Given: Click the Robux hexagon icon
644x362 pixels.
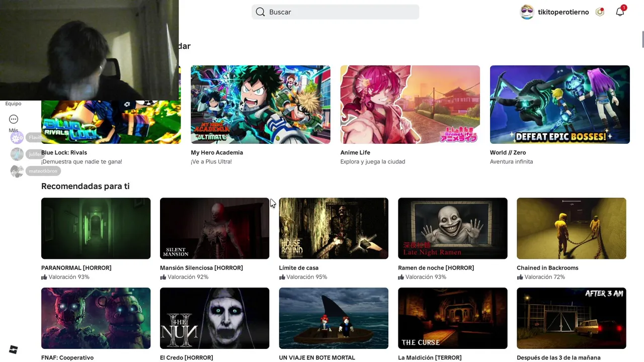Looking at the screenshot, I should [x=600, y=12].
